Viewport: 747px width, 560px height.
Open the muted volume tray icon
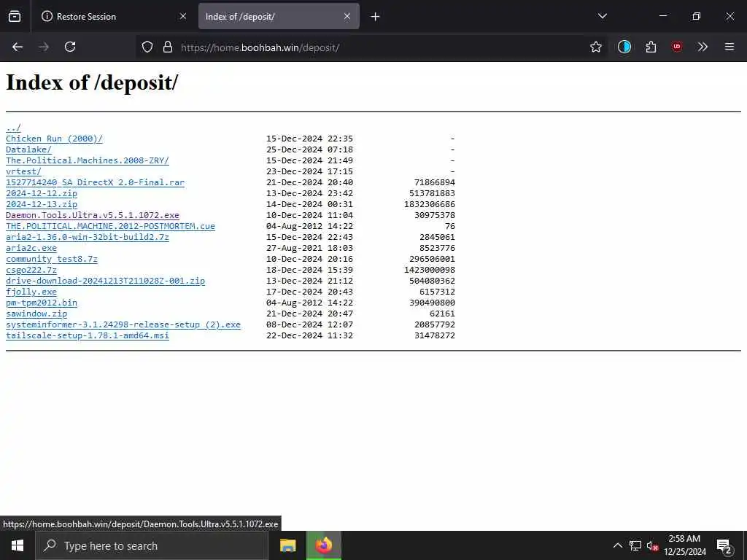point(653,545)
